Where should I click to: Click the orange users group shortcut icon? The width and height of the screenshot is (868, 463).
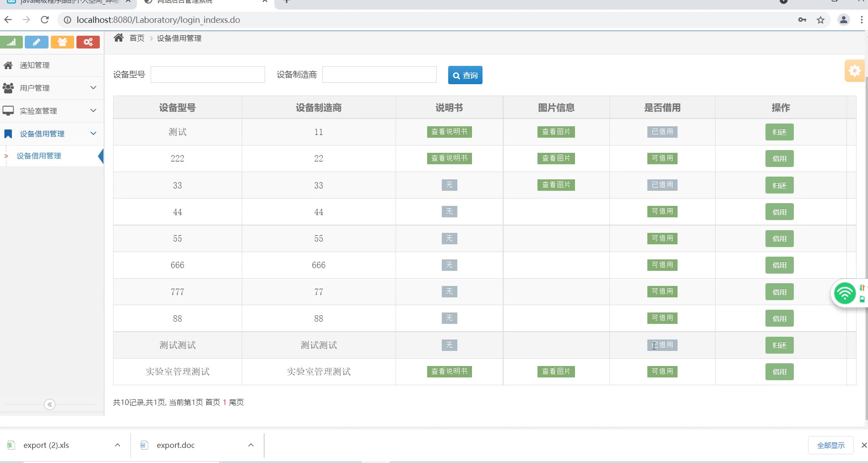[62, 42]
